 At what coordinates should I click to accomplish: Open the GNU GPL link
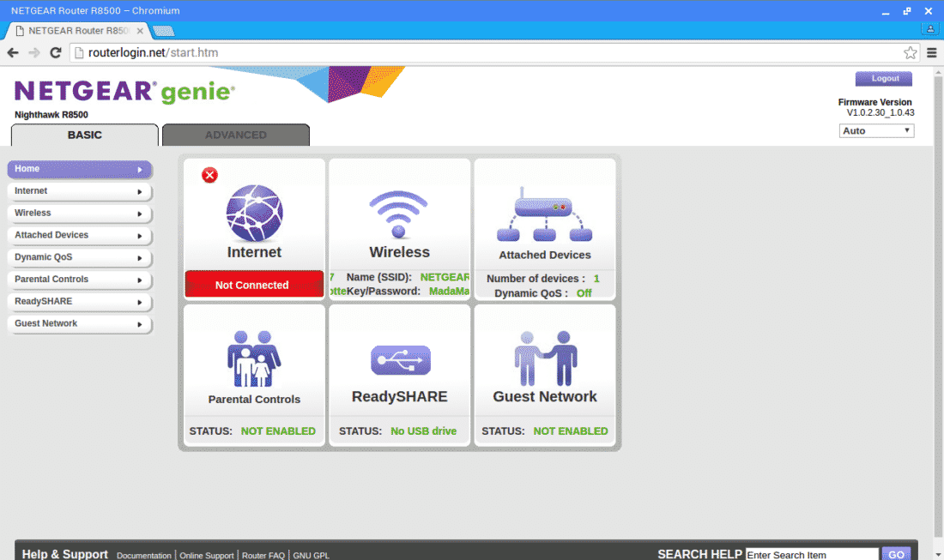tap(312, 555)
